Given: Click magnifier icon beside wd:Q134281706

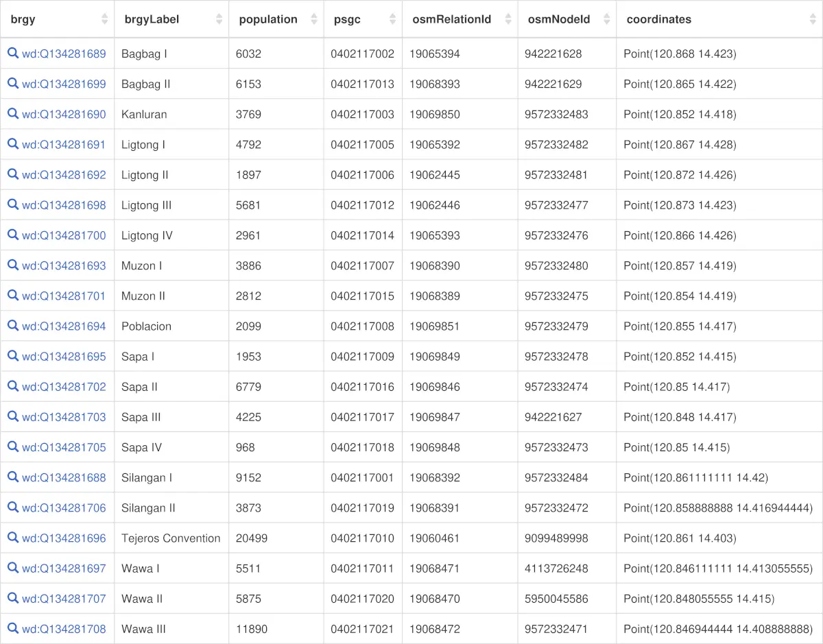Looking at the screenshot, I should (13, 506).
